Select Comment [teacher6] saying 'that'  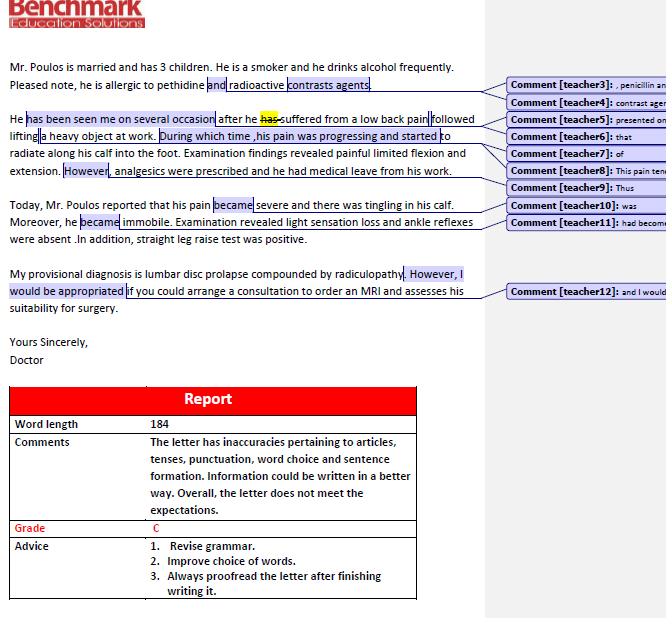586,137
